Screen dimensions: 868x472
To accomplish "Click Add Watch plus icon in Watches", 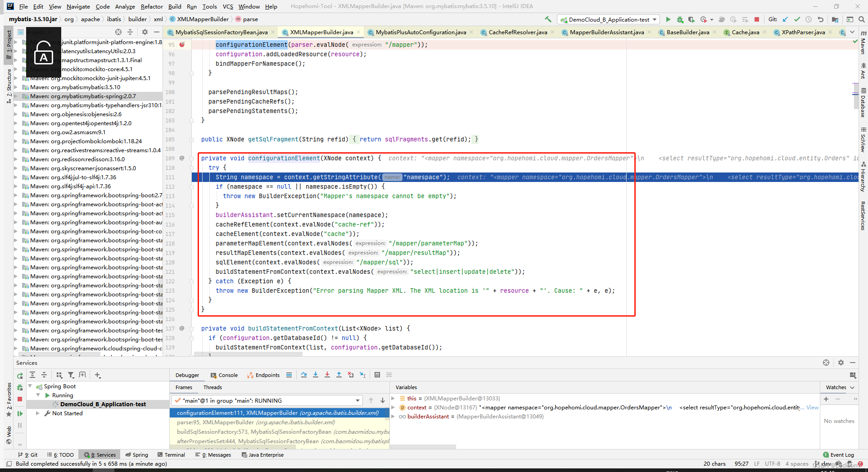I will pyautogui.click(x=826, y=399).
